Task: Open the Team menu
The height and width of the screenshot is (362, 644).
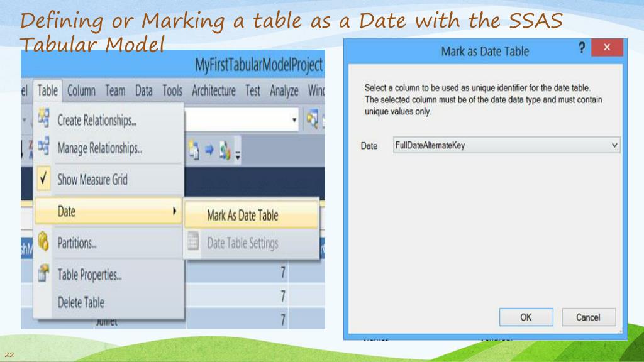Action: pos(115,90)
